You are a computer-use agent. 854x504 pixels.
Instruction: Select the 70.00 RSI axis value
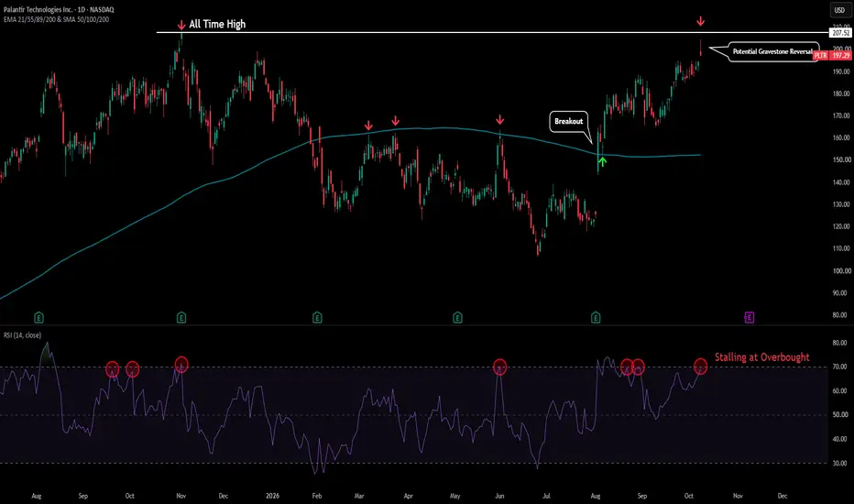tap(840, 367)
